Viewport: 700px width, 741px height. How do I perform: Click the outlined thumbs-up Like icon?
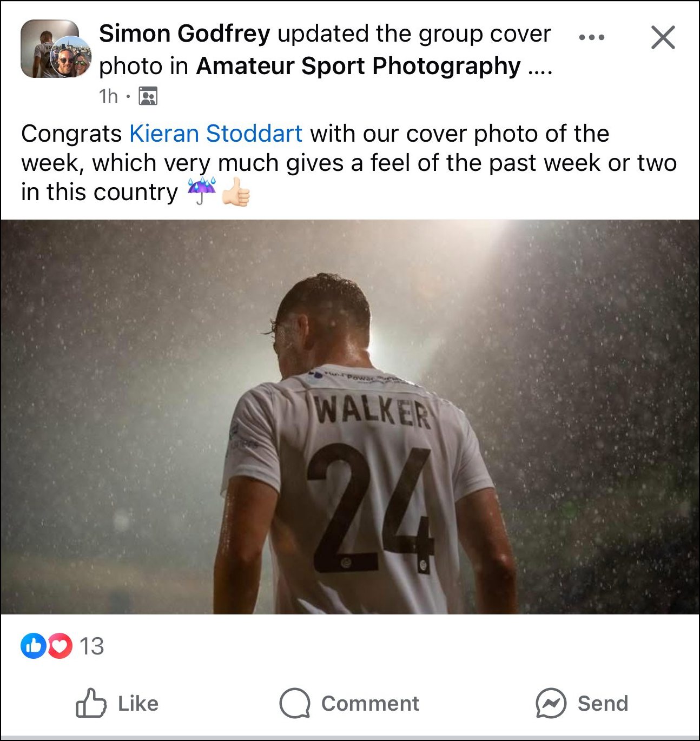click(x=90, y=703)
